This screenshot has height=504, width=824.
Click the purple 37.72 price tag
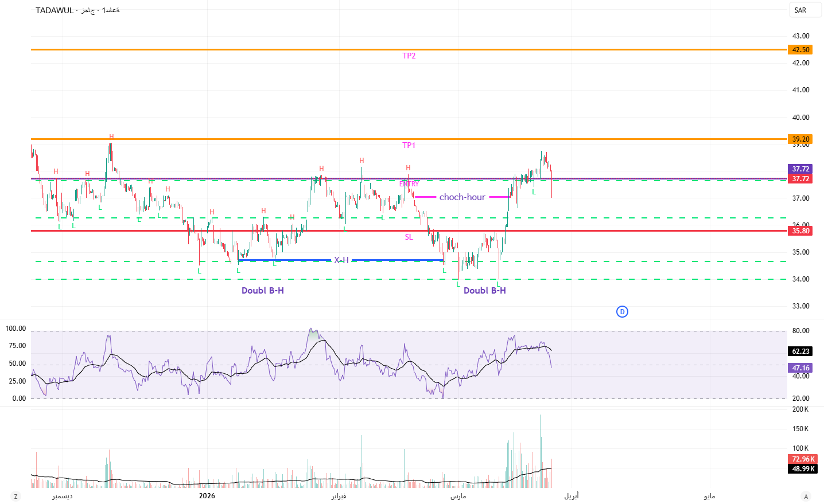coord(800,169)
